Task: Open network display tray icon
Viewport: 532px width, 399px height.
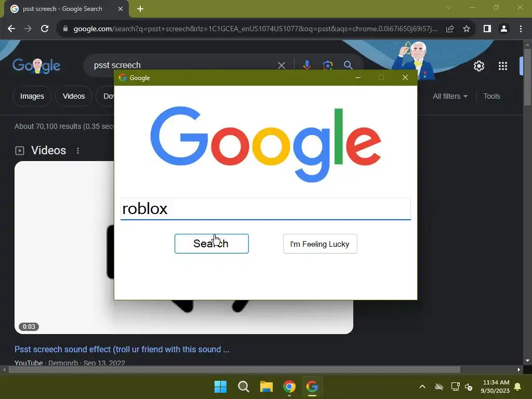Action: (455, 387)
